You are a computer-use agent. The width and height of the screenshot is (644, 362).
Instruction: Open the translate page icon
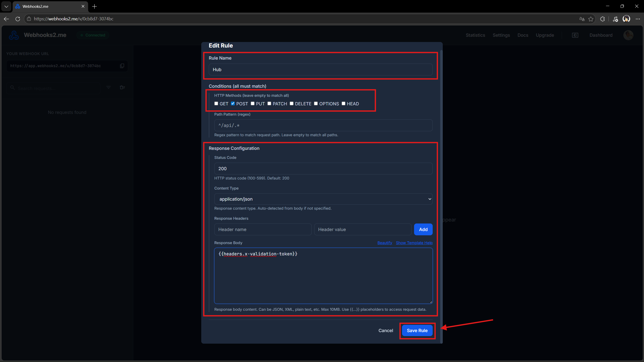[x=582, y=19]
